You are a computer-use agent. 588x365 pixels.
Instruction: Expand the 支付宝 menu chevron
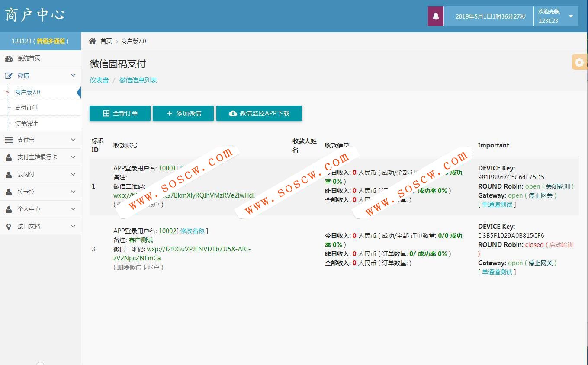[x=73, y=140]
